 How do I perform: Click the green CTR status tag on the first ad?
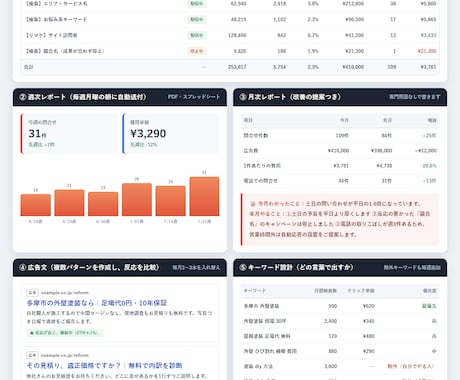coord(65,333)
